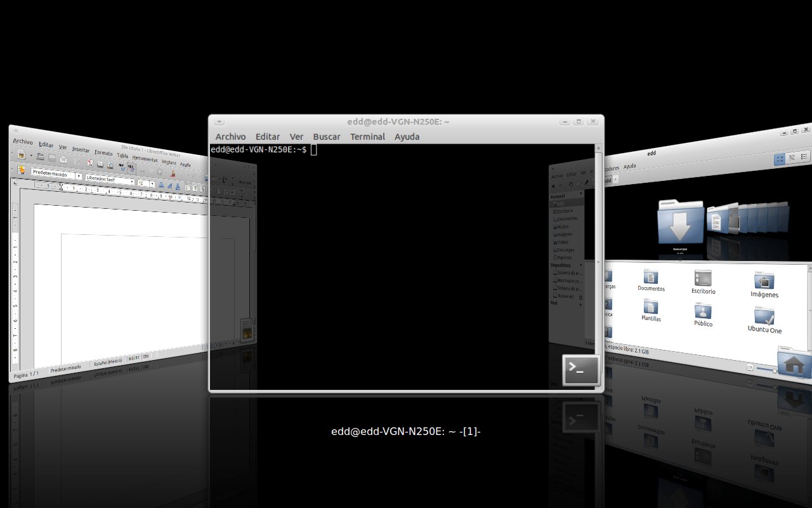Open Archivo menu in the terminal
Image resolution: width=812 pixels, height=508 pixels.
230,137
